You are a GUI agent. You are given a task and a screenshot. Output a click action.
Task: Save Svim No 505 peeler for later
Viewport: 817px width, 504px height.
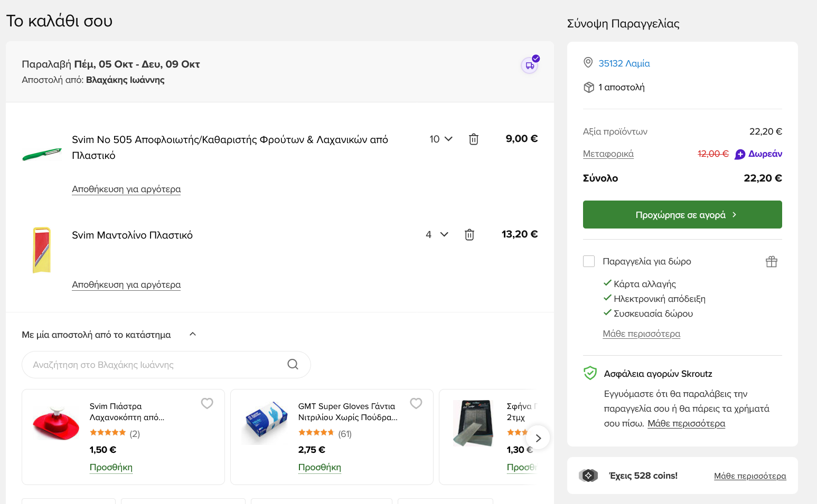tap(126, 189)
